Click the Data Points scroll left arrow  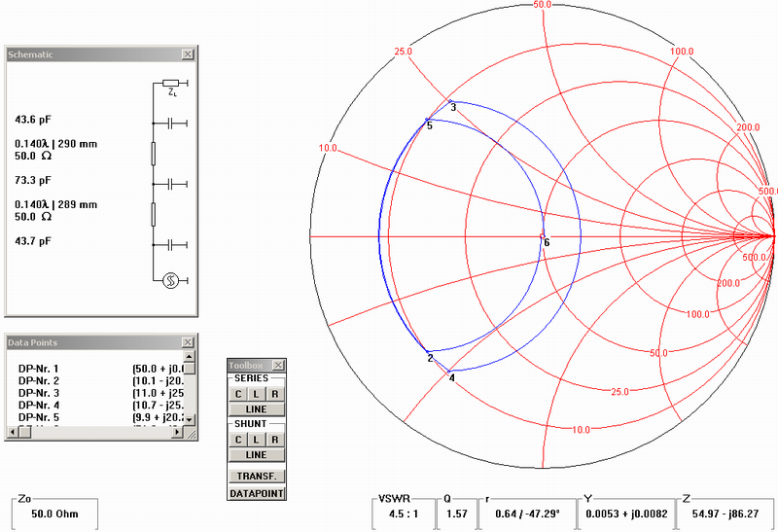tap(13, 432)
